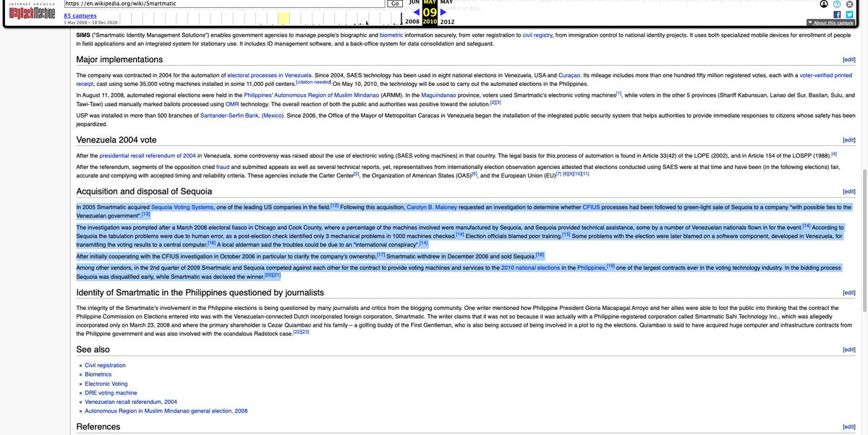Open Venezuelan recall referendum, 2004 link
868x435 pixels.
click(x=131, y=402)
